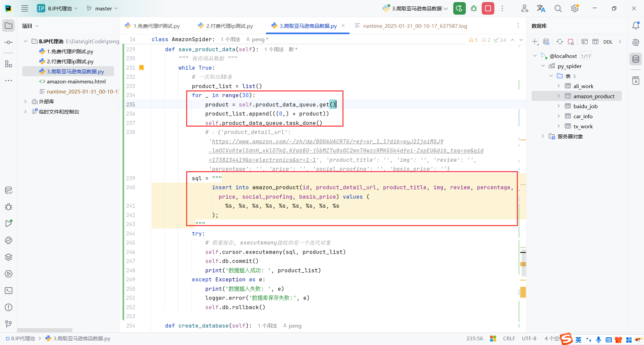This screenshot has width=644, height=345.
Task: Open the master branch dropdown
Action: coord(102,8)
